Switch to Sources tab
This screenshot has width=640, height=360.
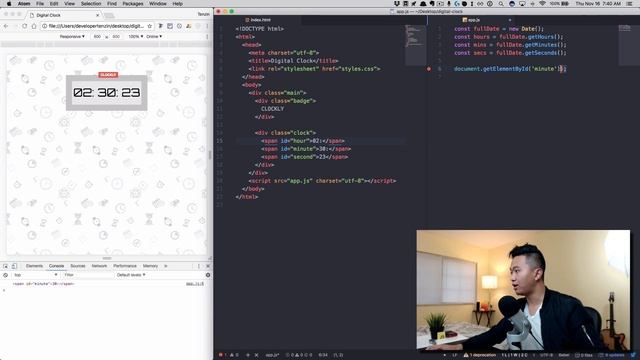[x=78, y=266]
